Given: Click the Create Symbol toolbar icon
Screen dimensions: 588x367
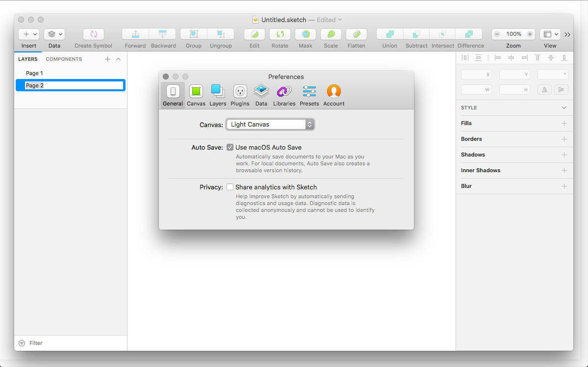Looking at the screenshot, I should pos(93,34).
